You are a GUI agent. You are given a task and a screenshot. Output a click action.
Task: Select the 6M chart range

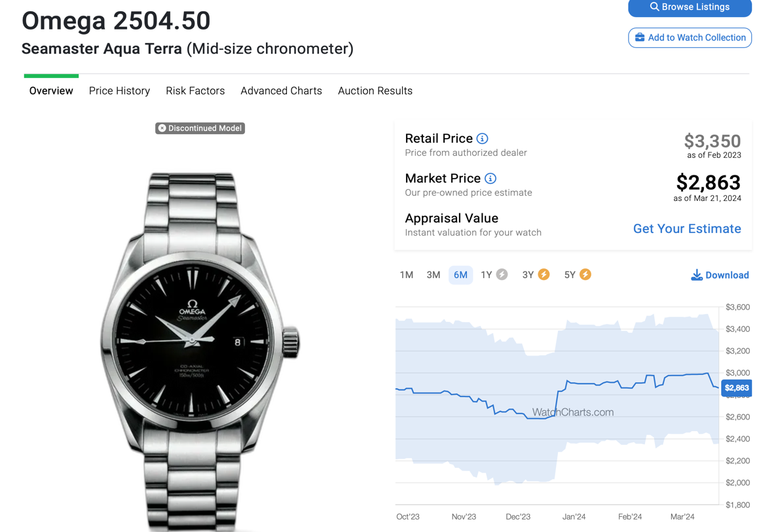pyautogui.click(x=460, y=275)
